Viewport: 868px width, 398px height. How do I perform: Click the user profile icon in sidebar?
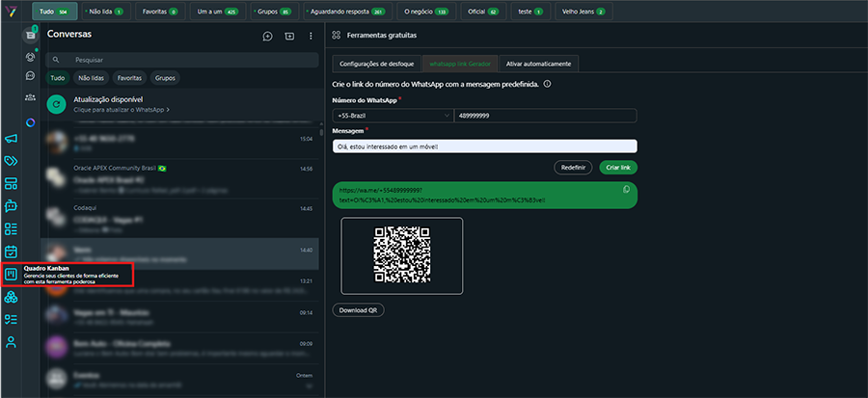pyautogui.click(x=11, y=342)
